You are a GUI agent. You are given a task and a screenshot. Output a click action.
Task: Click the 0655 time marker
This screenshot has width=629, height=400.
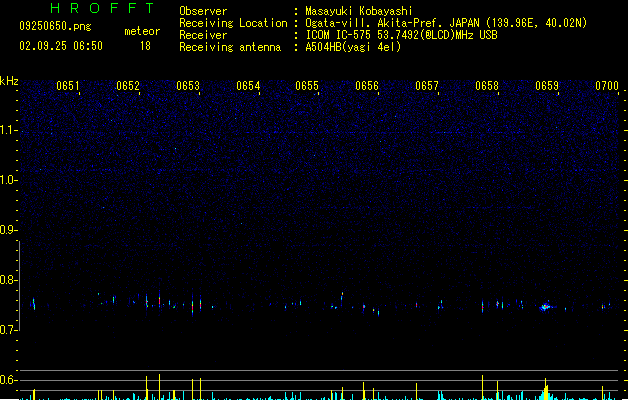pyautogui.click(x=307, y=86)
